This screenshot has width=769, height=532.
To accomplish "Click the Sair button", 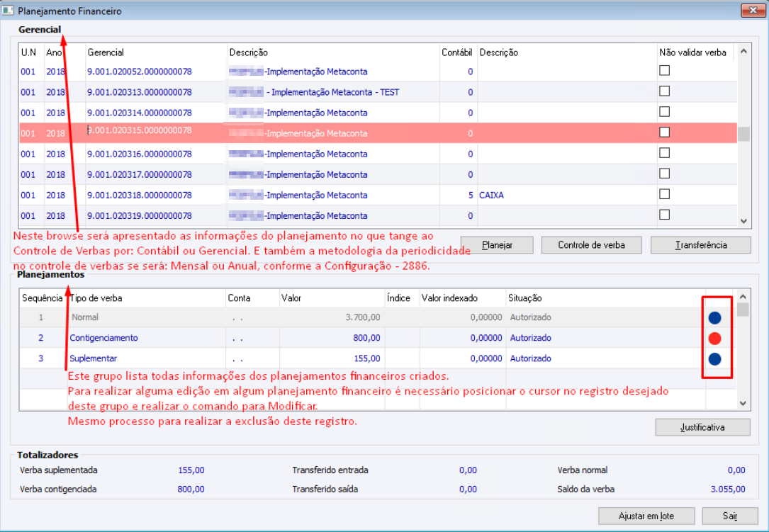I will pos(730,516).
